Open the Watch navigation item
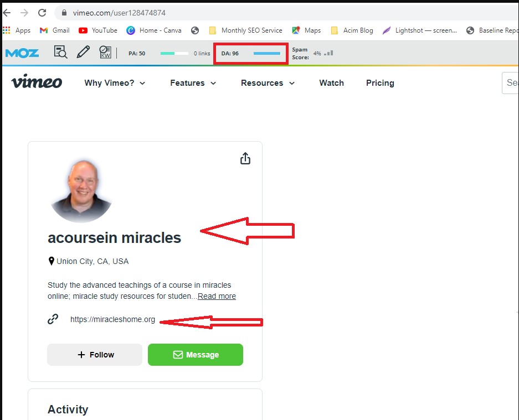This screenshot has height=420, width=519. 332,83
